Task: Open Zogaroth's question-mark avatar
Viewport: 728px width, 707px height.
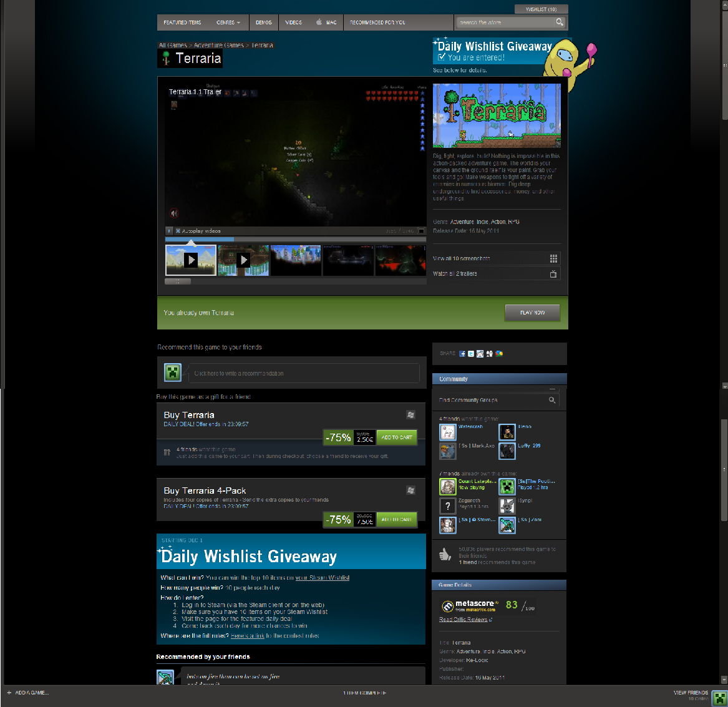Action: pos(448,506)
